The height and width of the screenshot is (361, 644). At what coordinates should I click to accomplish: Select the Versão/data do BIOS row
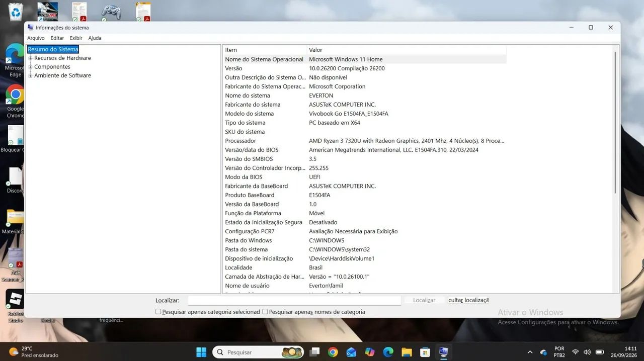[x=365, y=150]
